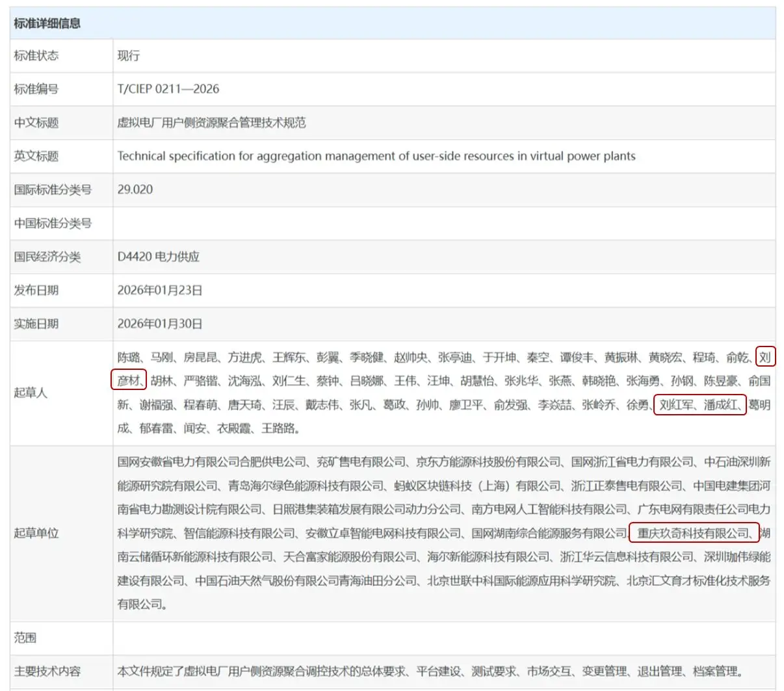Click the highlighted drafter name 刘红军
Screen dimensions: 784x691
pyautogui.click(x=676, y=405)
